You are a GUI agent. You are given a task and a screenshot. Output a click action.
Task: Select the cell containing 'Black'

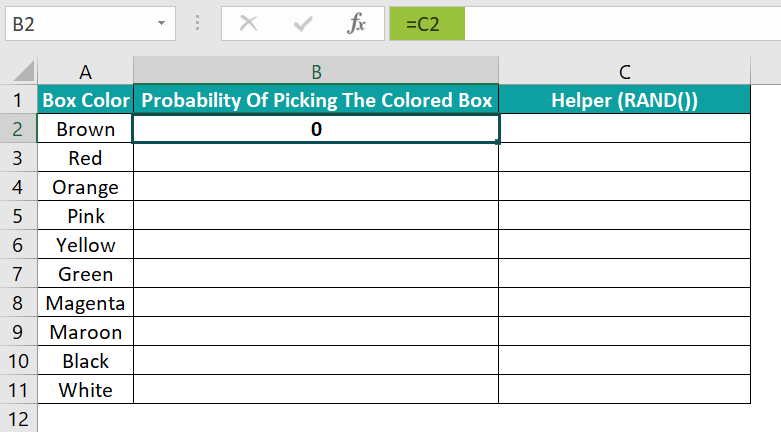pos(86,360)
